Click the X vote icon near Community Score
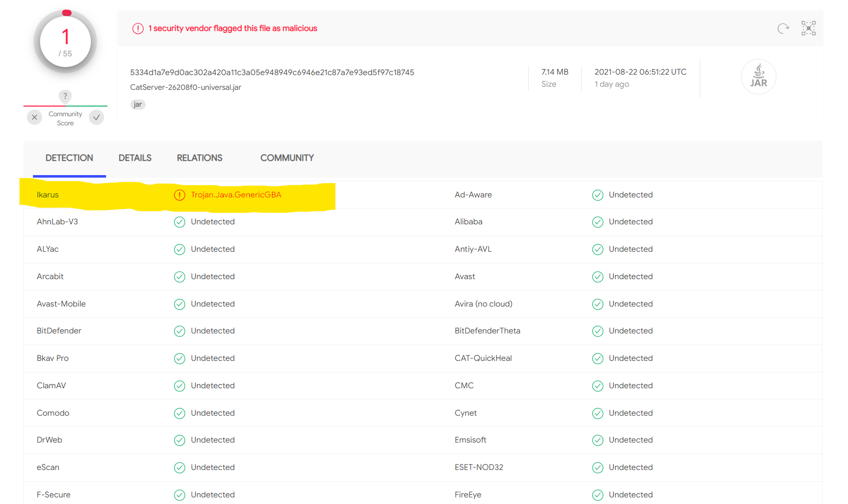This screenshot has height=504, width=848. click(x=34, y=117)
